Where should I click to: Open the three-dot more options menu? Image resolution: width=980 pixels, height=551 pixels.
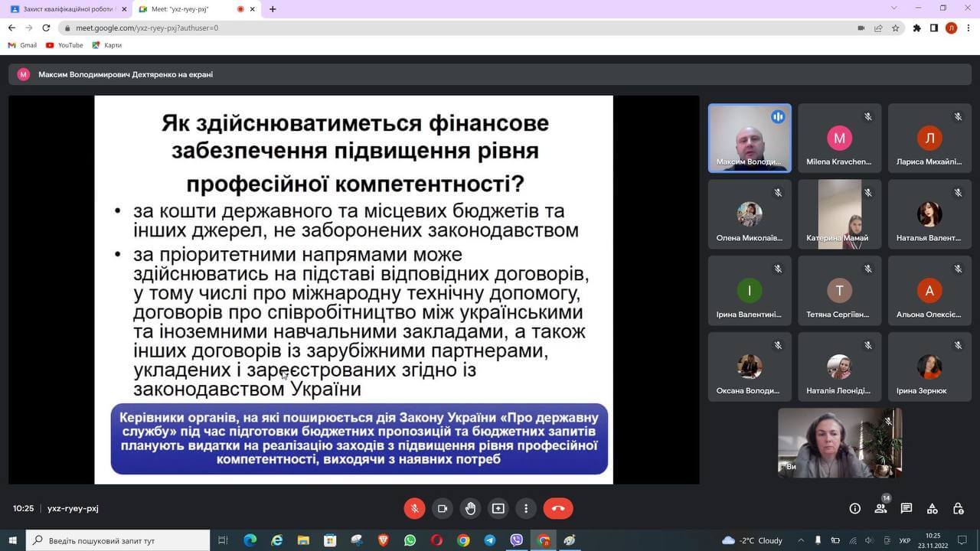coord(526,508)
